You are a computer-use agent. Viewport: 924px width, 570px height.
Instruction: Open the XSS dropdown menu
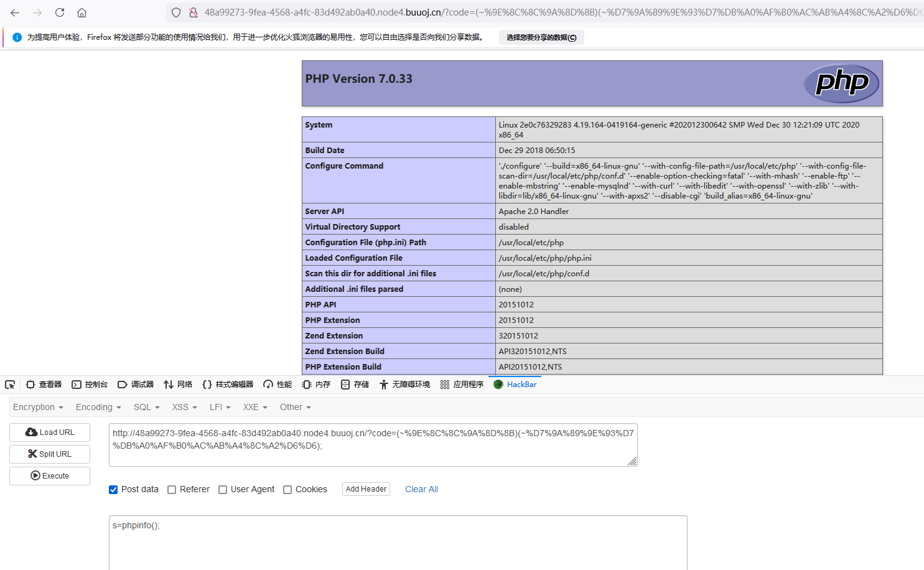[x=185, y=407]
